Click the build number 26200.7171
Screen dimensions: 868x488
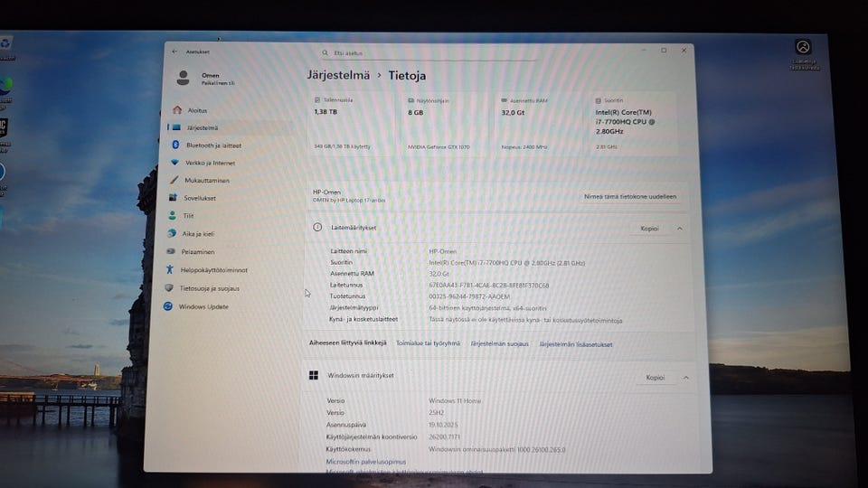[x=444, y=437]
